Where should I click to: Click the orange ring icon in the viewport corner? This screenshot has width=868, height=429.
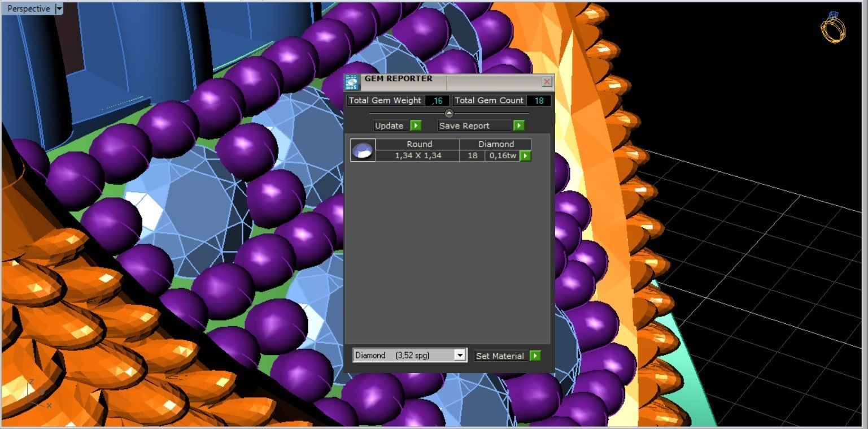(x=833, y=27)
